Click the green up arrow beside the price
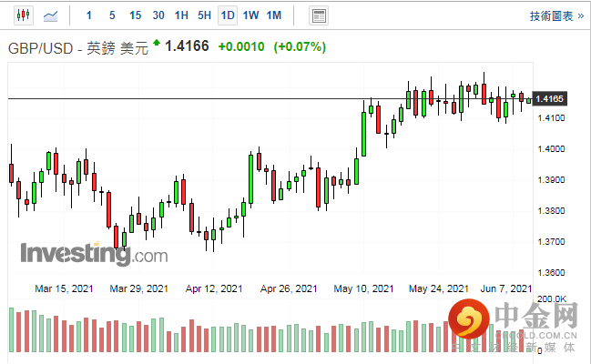This screenshot has height=364, width=591. tap(158, 43)
